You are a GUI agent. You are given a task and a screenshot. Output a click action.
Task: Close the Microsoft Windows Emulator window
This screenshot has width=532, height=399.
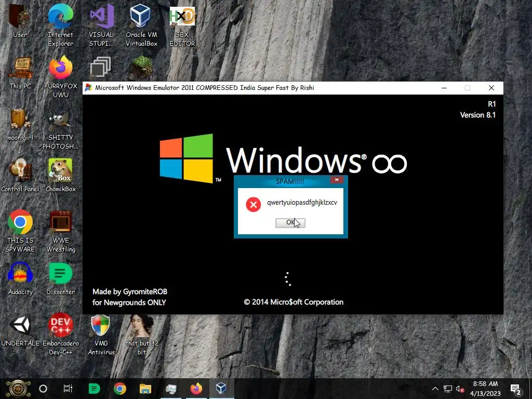point(491,88)
